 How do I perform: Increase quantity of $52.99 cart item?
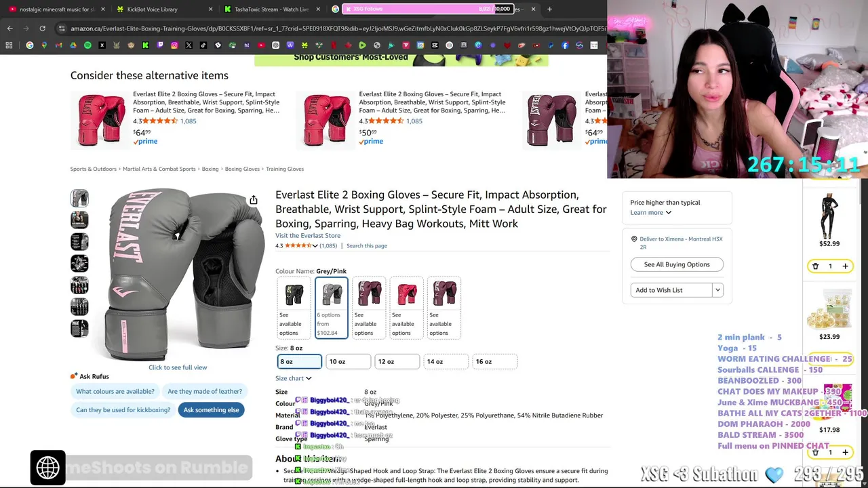click(x=845, y=266)
